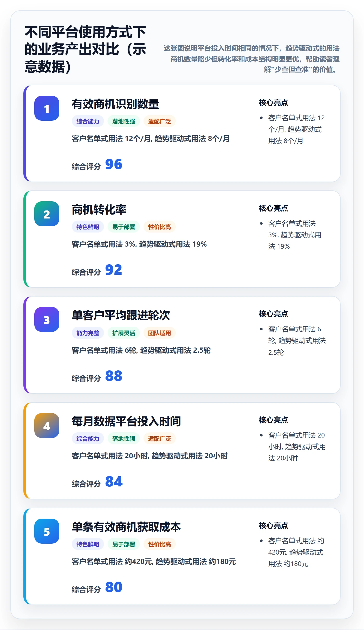This screenshot has width=364, height=630.
Task: Select 适配广泛 tag under 每月数据平台投入时间
Action: [160, 439]
